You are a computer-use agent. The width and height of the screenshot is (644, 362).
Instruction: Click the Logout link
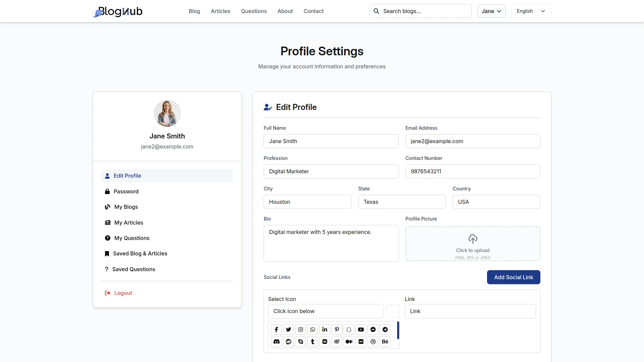pos(123,293)
